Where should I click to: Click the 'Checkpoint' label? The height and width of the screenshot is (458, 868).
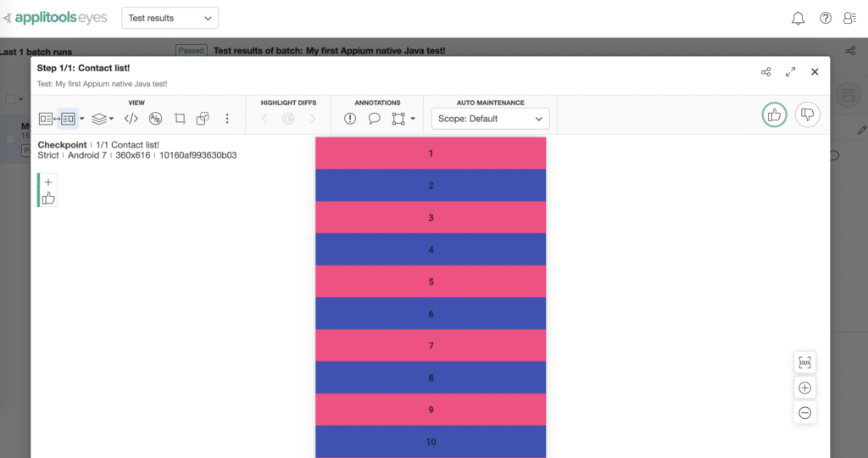pyautogui.click(x=62, y=145)
